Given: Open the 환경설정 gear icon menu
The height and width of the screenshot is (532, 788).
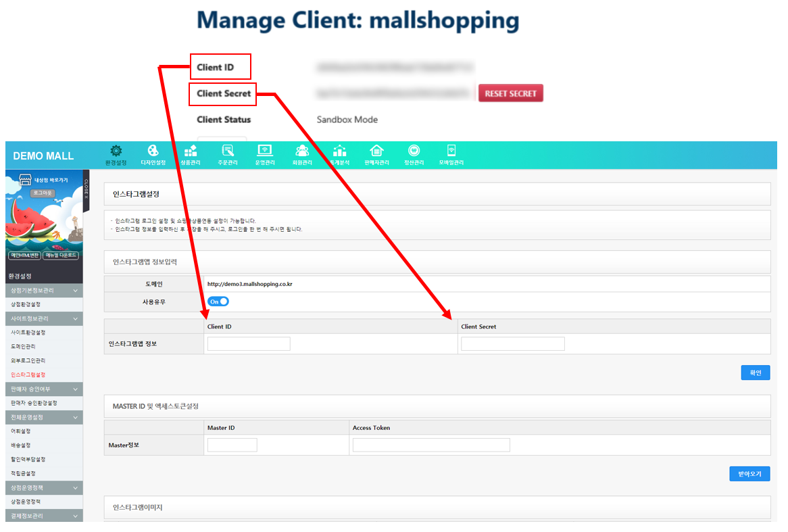Looking at the screenshot, I should (116, 155).
